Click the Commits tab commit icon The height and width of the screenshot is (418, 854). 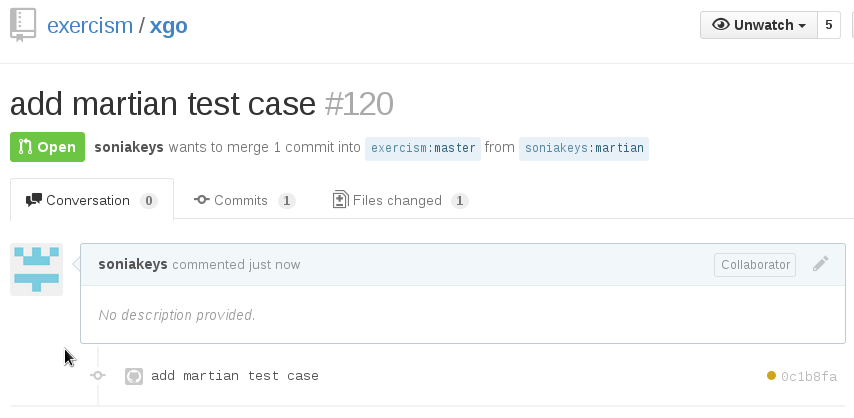click(x=202, y=200)
